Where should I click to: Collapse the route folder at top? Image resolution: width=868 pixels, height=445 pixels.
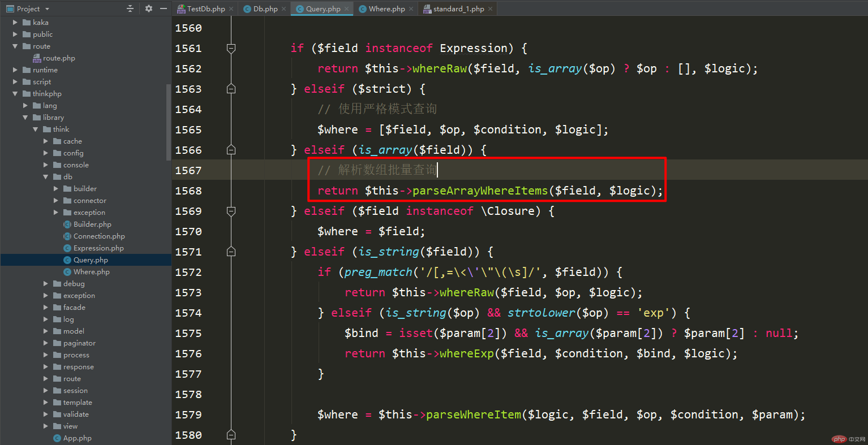[15, 46]
